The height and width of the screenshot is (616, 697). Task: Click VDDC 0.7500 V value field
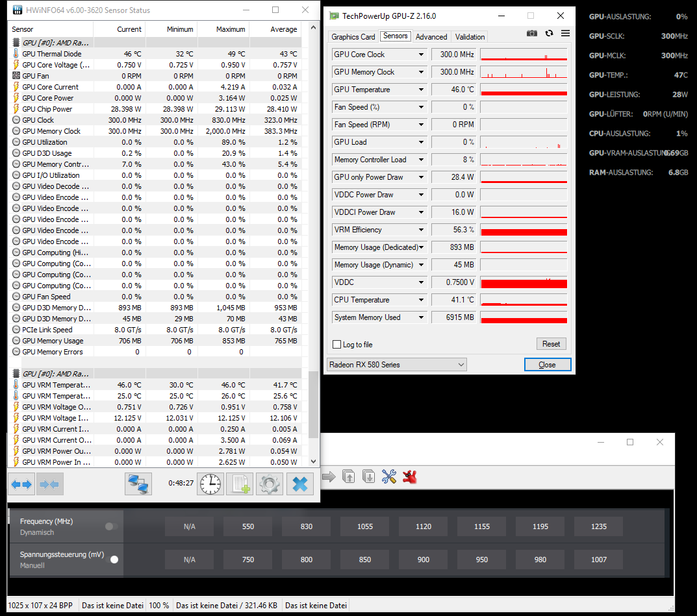click(453, 282)
